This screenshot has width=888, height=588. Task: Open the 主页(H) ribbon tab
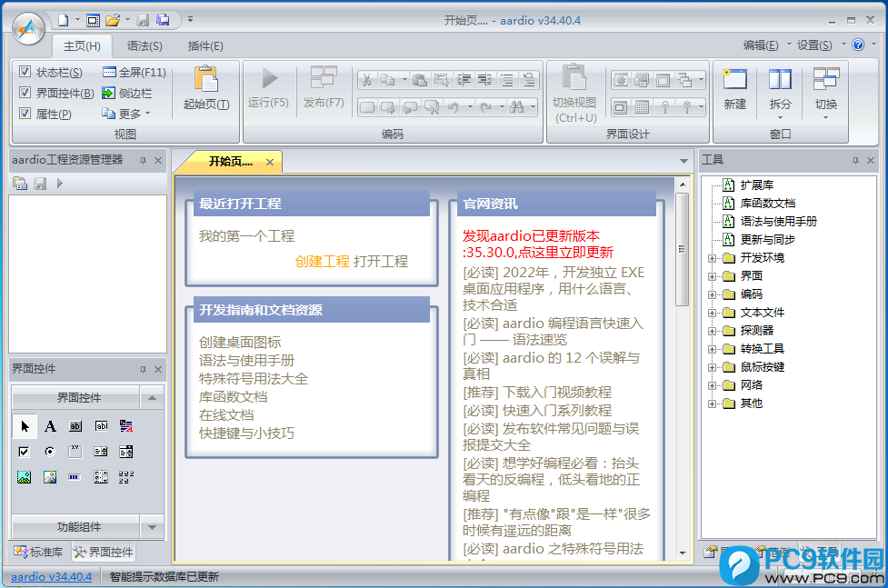(x=82, y=45)
